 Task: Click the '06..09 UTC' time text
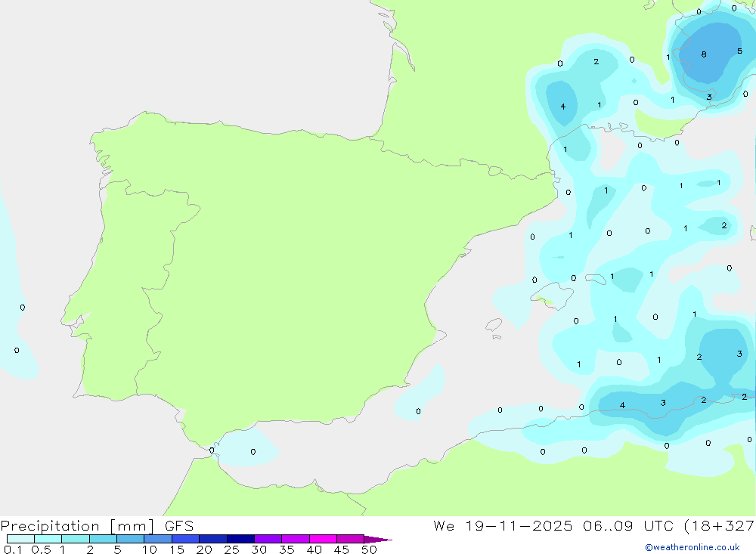point(627,526)
